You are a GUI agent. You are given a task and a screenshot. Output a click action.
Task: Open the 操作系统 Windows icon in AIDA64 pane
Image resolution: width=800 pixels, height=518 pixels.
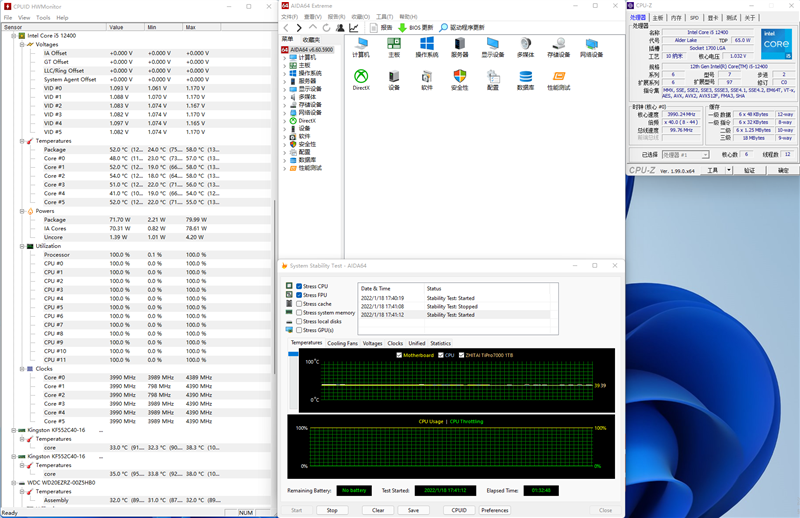[x=427, y=47]
